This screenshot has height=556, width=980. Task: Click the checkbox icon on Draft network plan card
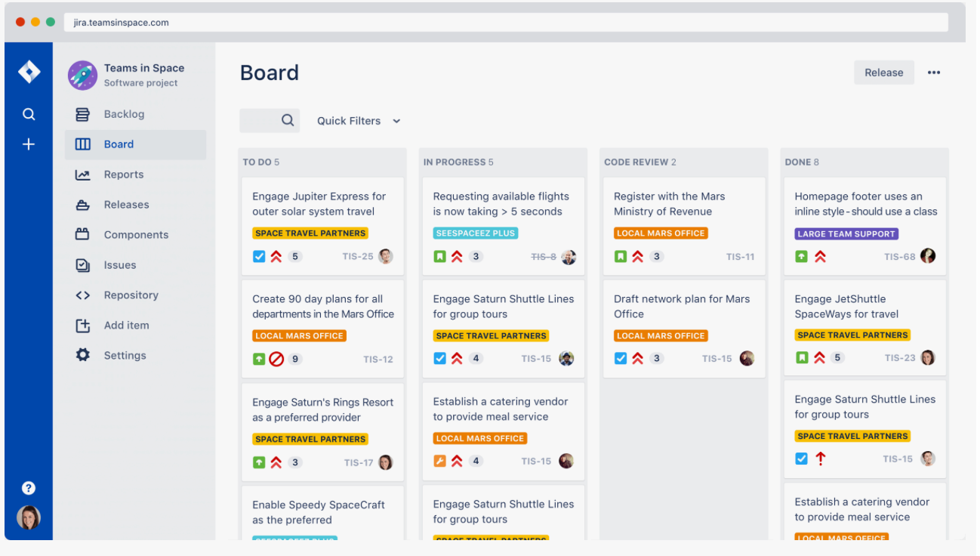coord(621,359)
